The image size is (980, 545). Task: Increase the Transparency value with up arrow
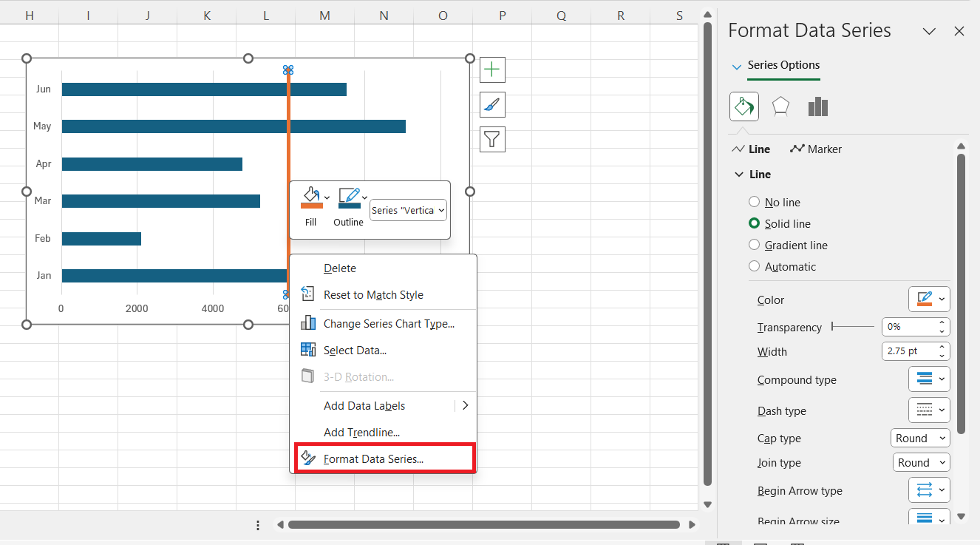(x=942, y=322)
